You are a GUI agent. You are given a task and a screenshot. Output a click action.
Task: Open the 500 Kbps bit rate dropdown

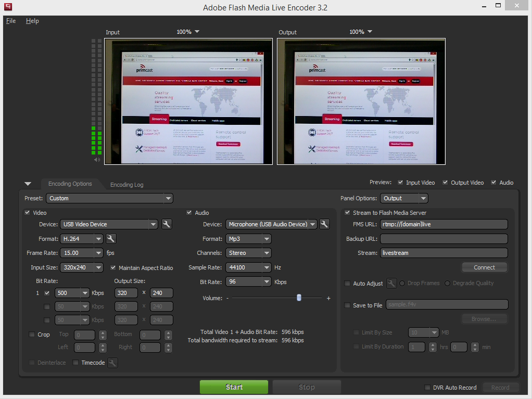point(72,293)
